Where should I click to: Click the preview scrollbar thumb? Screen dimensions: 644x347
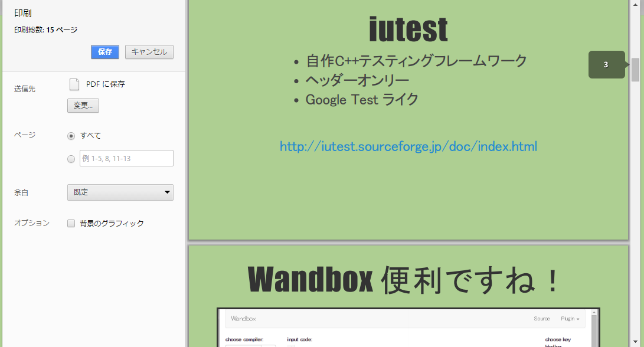635,70
